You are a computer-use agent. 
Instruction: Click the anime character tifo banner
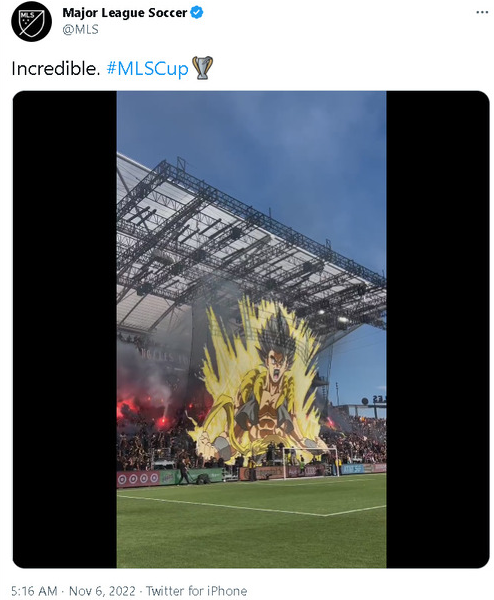(260, 383)
